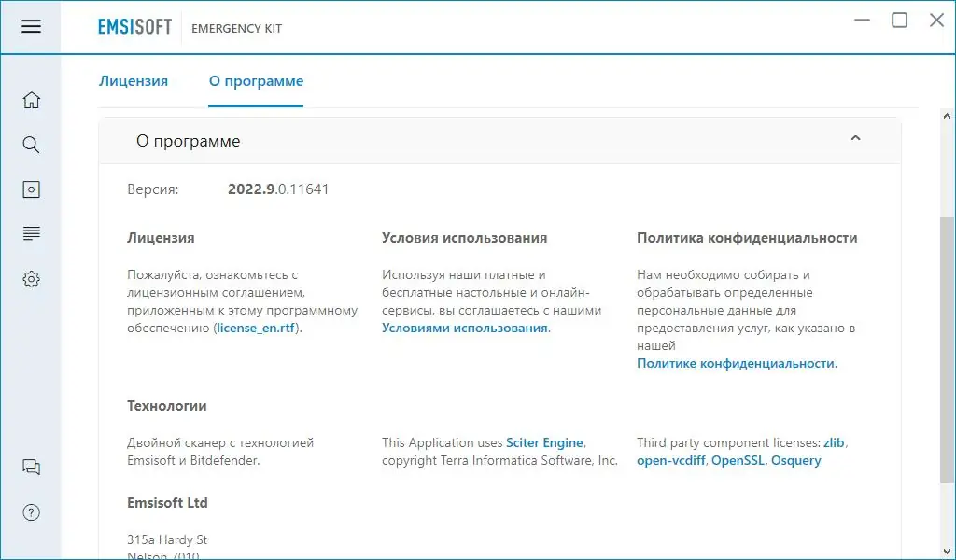Image resolution: width=956 pixels, height=560 pixels.
Task: Open the Osquery license link
Action: 796,461
